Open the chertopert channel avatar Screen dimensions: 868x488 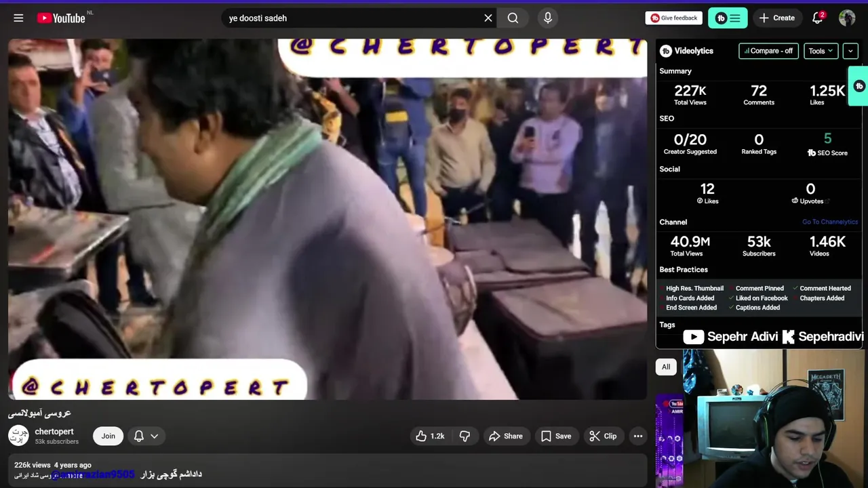point(18,436)
